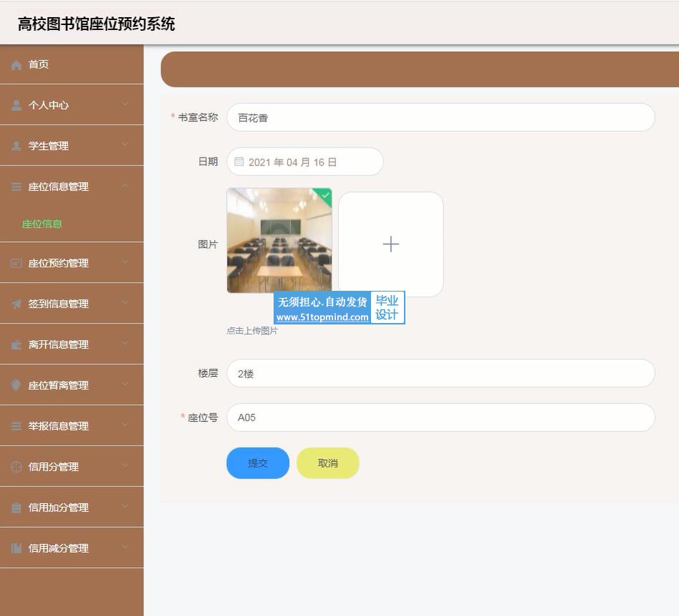679x616 pixels.
Task: Expand the 举报信息管理 chevron
Action: (125, 425)
